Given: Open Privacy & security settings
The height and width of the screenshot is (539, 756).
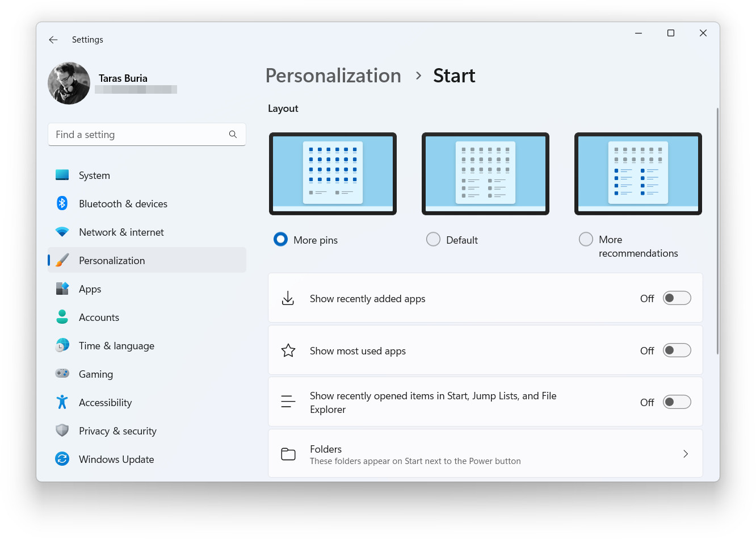Looking at the screenshot, I should pyautogui.click(x=117, y=431).
